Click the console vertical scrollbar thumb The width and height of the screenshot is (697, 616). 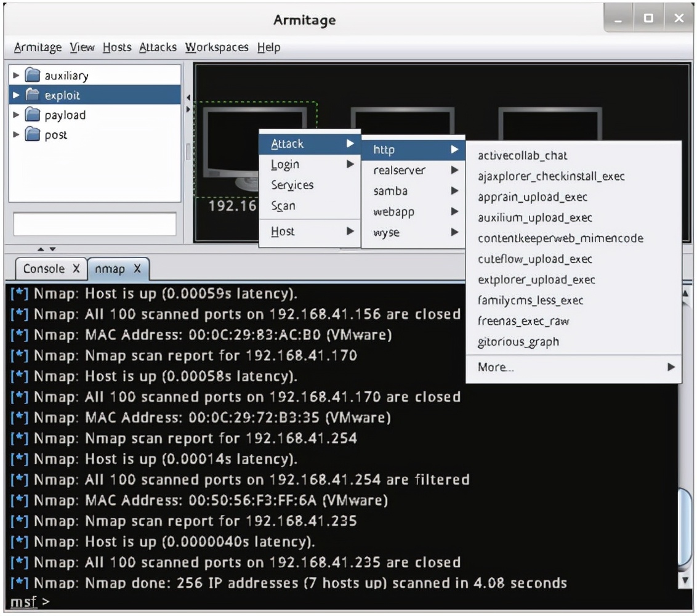[684, 530]
